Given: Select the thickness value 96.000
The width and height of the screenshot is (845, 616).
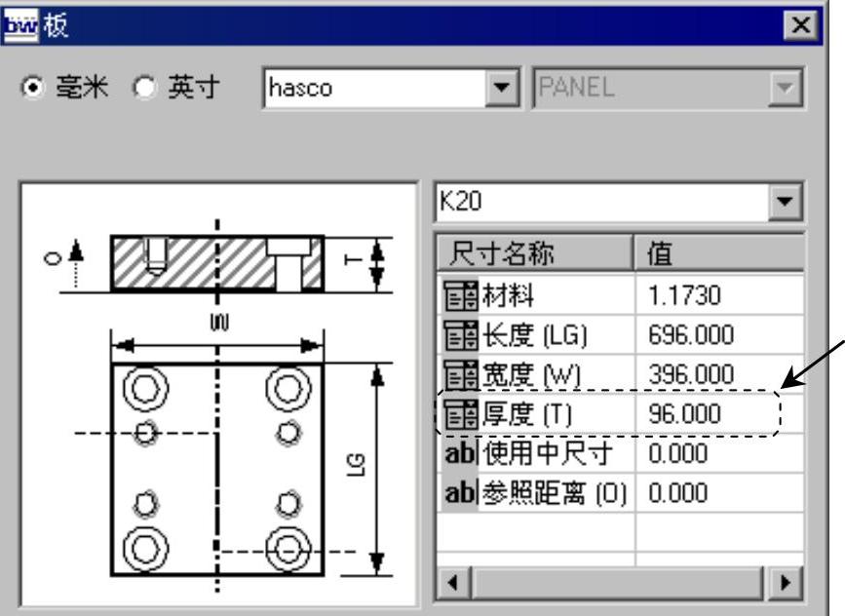Looking at the screenshot, I should [684, 414].
